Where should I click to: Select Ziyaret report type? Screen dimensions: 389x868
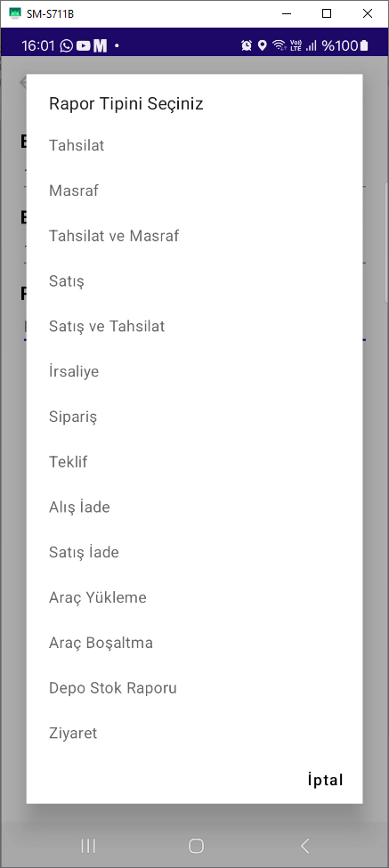pos(194,734)
